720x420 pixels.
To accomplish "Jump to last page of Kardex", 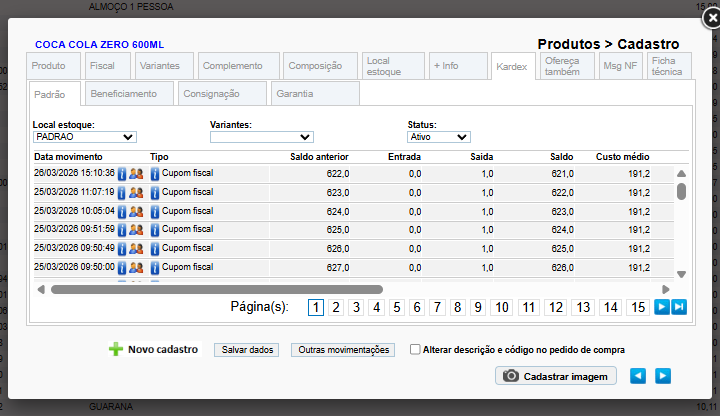I will [679, 307].
